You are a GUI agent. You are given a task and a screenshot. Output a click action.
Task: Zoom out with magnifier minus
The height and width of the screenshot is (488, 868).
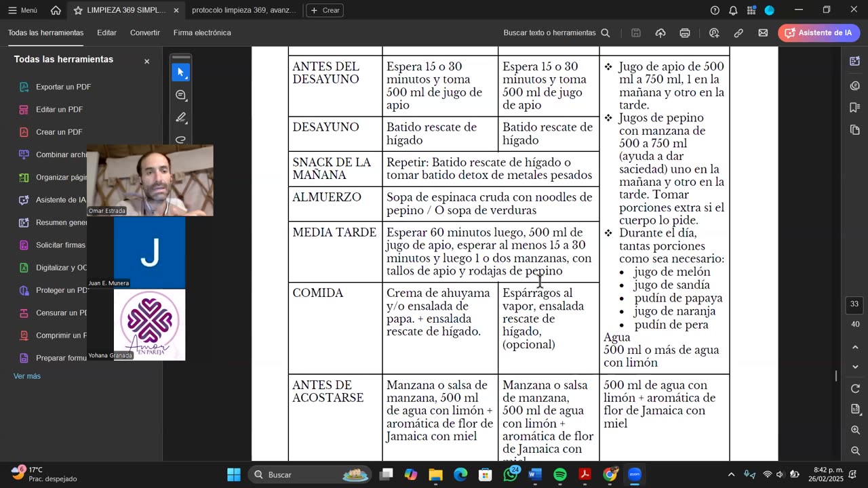click(855, 451)
